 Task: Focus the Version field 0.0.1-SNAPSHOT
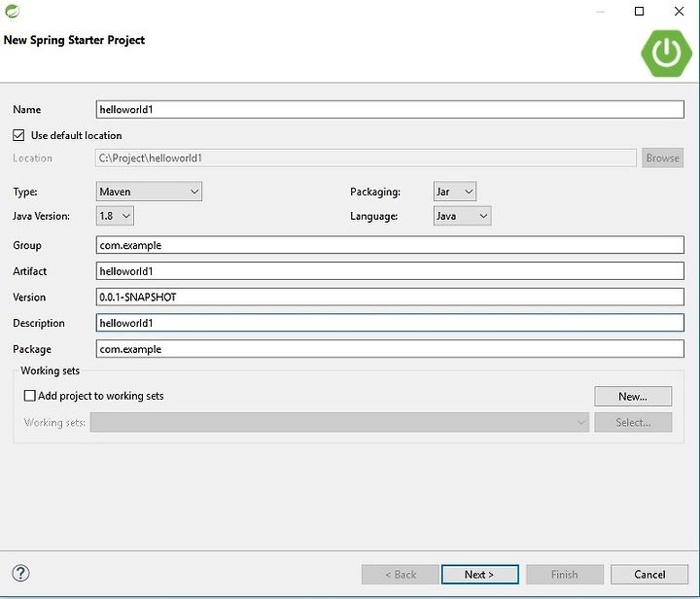(x=390, y=297)
